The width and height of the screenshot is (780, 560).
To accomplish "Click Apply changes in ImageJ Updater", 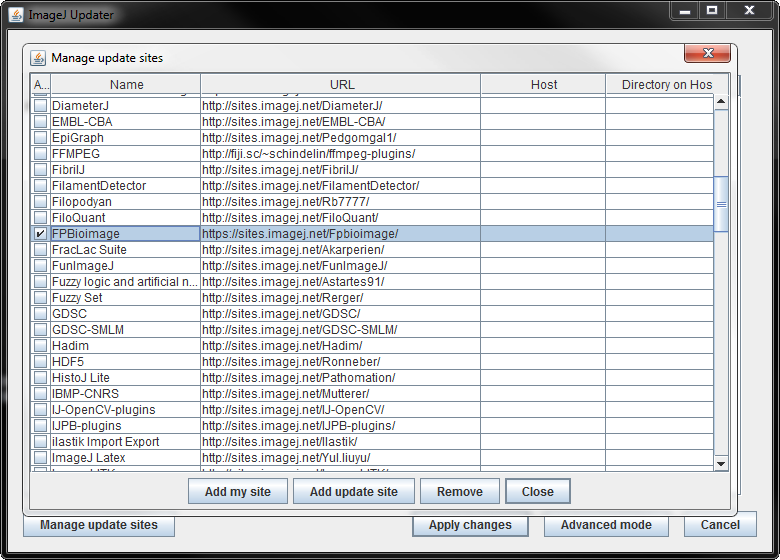I will coord(470,525).
